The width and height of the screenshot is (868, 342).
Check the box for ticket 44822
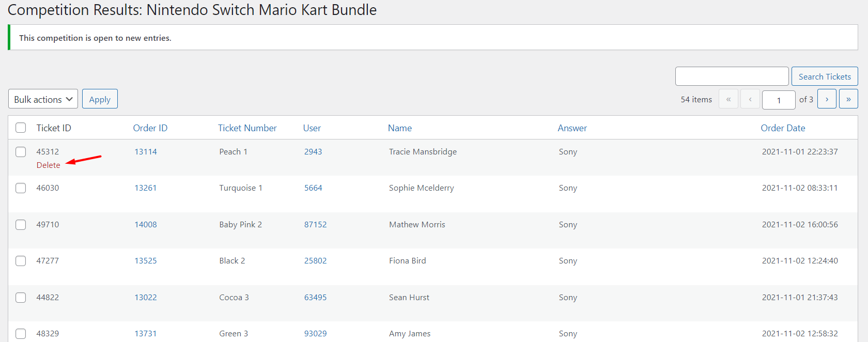click(21, 298)
